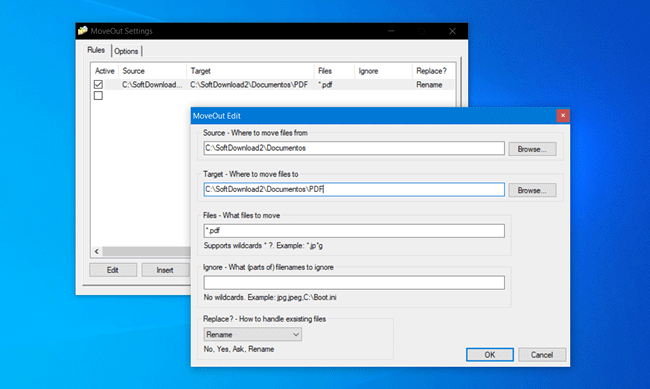Click the Ignore column header
The width and height of the screenshot is (650, 389).
(383, 71)
